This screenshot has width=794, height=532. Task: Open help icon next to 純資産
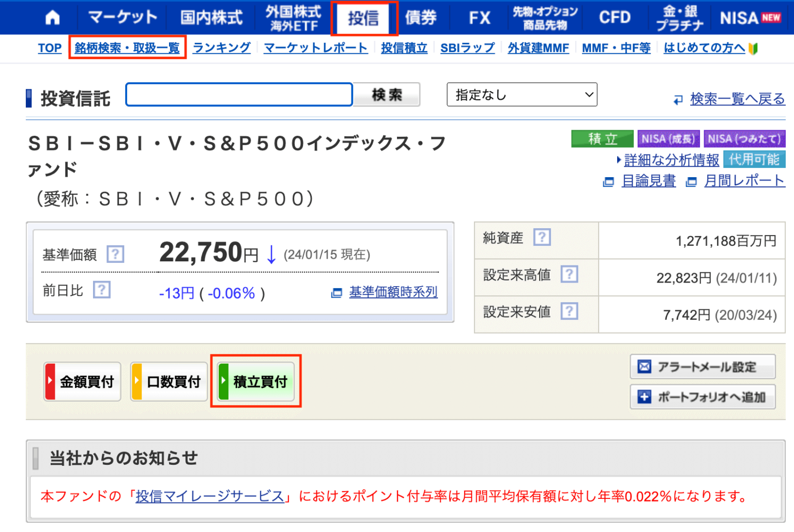[542, 237]
